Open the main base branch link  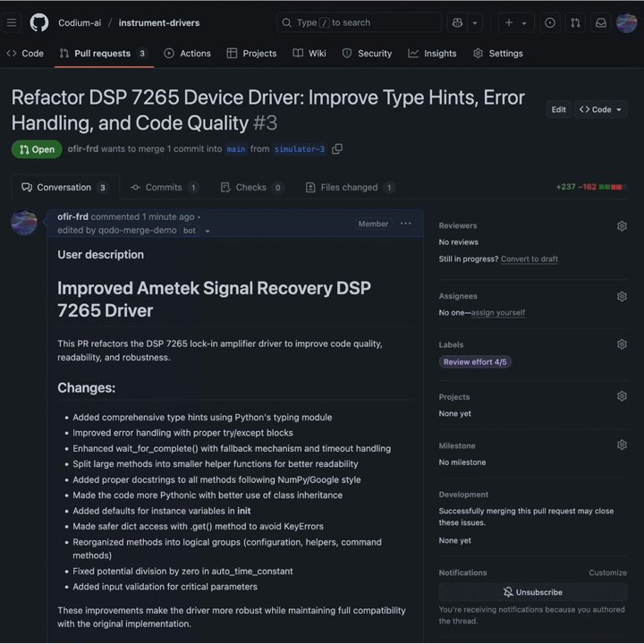click(x=236, y=149)
